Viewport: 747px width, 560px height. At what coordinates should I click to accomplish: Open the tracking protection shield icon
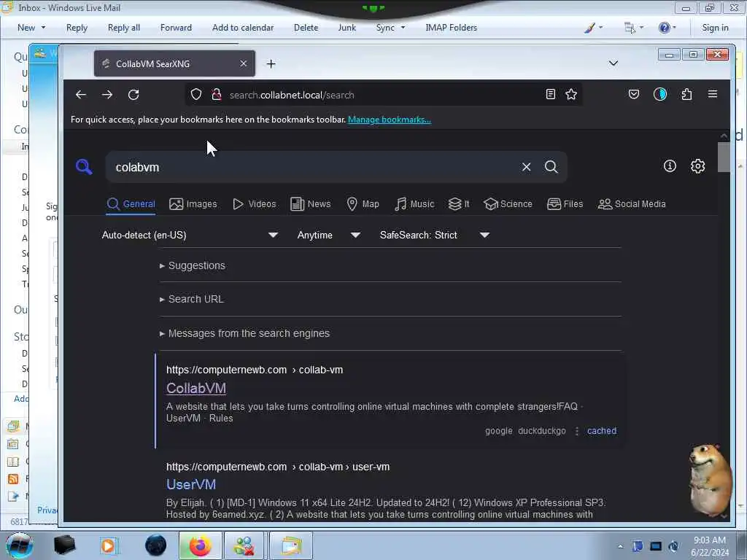[196, 94]
